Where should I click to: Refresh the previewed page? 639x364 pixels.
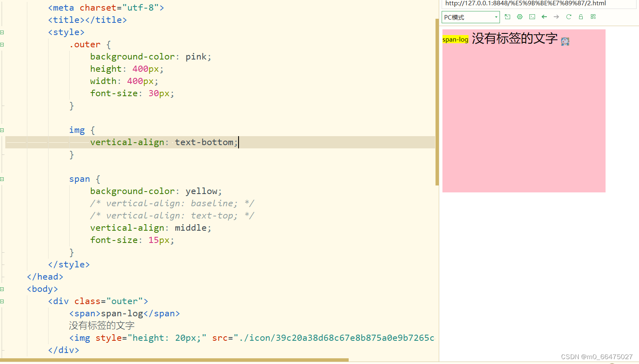(568, 17)
